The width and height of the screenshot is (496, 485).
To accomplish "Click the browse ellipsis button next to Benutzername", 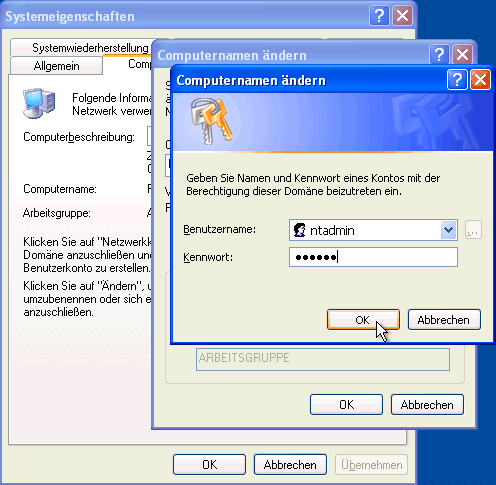I will [473, 230].
